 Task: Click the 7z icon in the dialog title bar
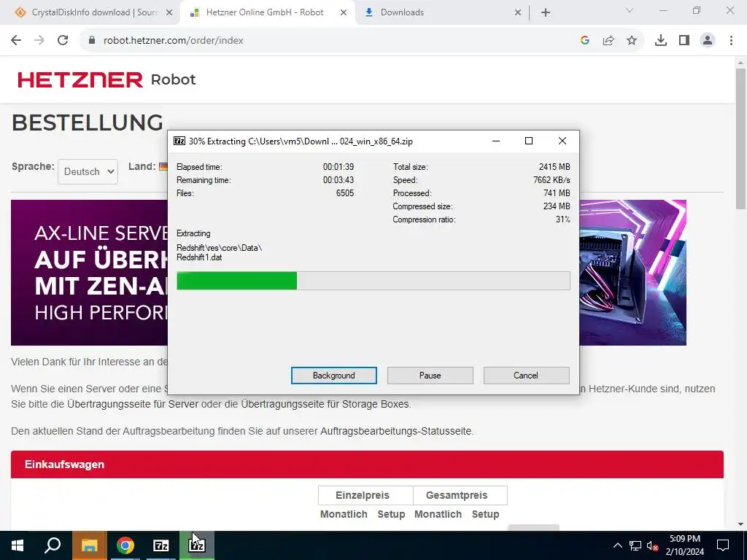coord(179,141)
